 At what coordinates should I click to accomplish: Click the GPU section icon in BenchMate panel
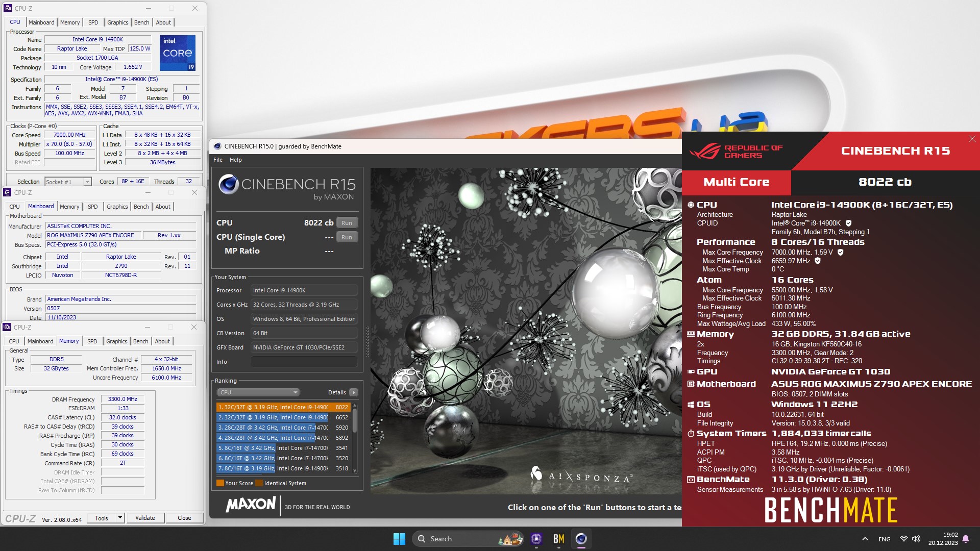pyautogui.click(x=691, y=372)
